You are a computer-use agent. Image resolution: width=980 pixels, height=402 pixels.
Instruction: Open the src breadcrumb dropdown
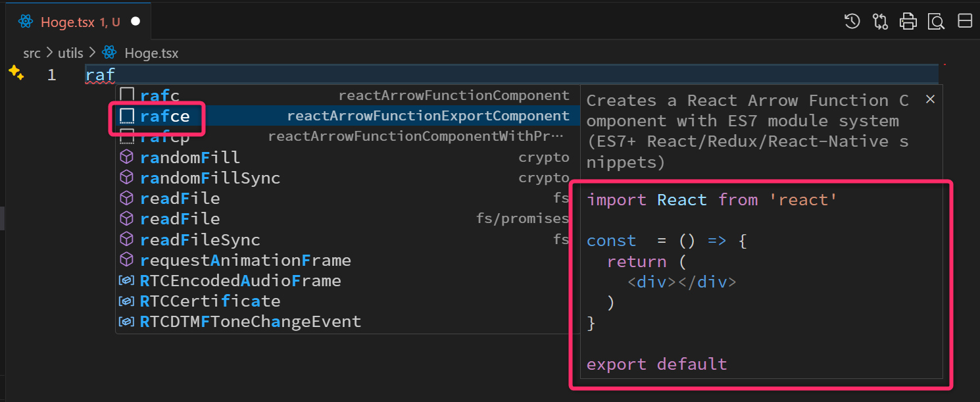[x=32, y=53]
